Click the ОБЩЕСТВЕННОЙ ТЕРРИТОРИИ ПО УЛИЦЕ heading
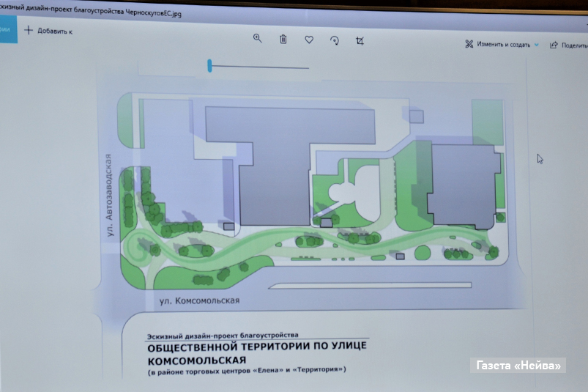Image resolution: width=588 pixels, height=392 pixels. click(257, 347)
